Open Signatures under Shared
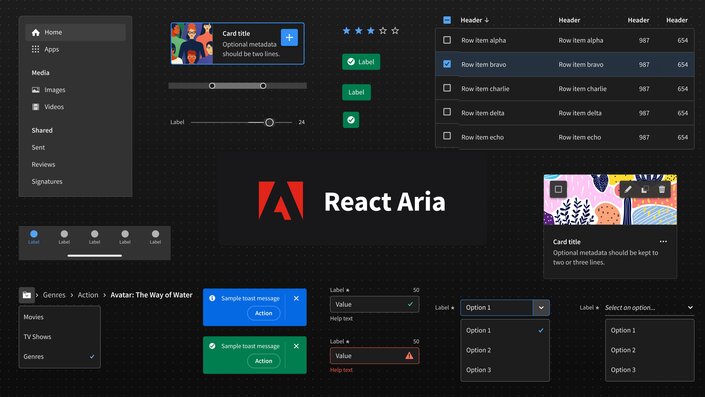This screenshot has height=397, width=705. [47, 182]
